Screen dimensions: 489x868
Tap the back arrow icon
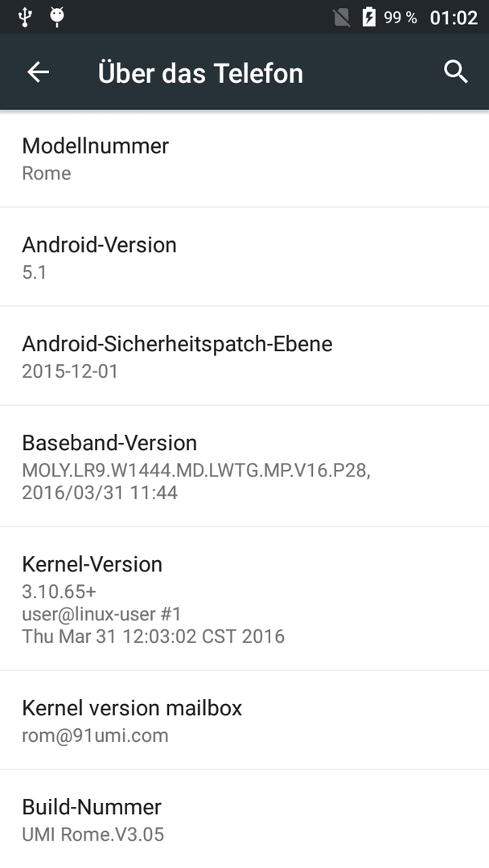point(39,72)
